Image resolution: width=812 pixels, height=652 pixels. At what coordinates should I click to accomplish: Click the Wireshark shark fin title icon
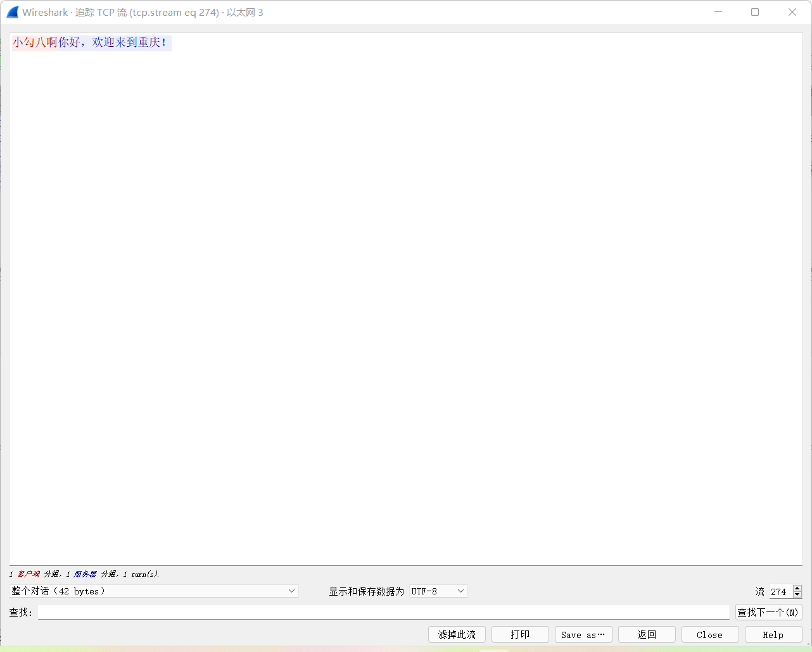tap(13, 12)
